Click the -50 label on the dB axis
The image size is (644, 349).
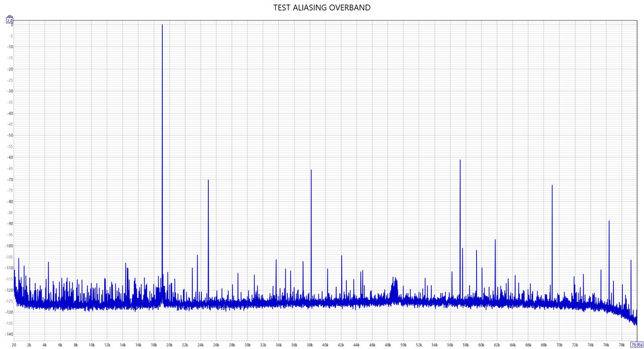click(x=10, y=135)
